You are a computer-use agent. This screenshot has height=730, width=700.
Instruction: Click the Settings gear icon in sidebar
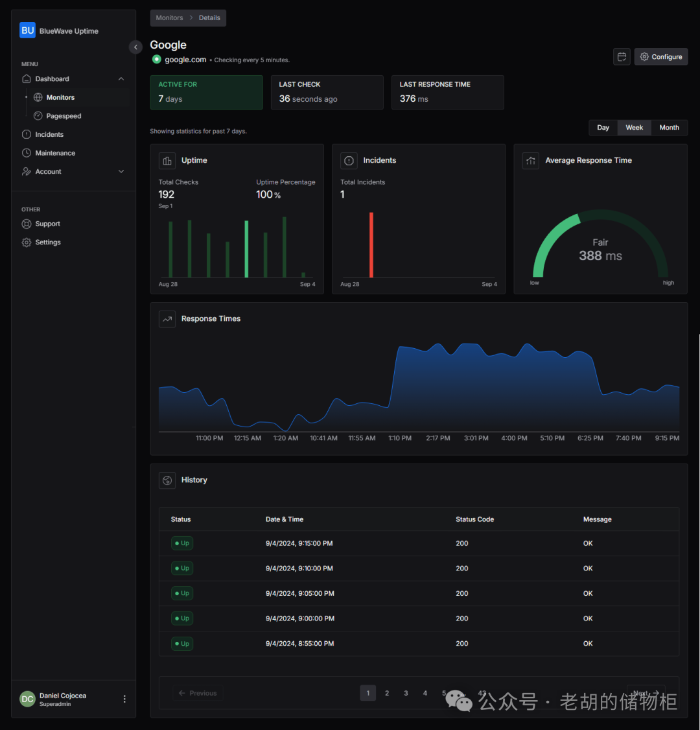click(27, 242)
